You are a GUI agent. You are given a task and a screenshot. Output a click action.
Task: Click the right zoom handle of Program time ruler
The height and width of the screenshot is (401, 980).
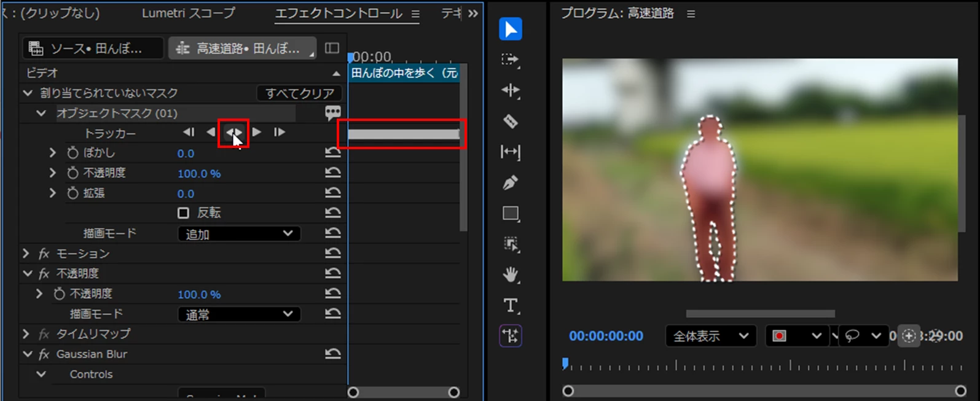click(x=960, y=391)
